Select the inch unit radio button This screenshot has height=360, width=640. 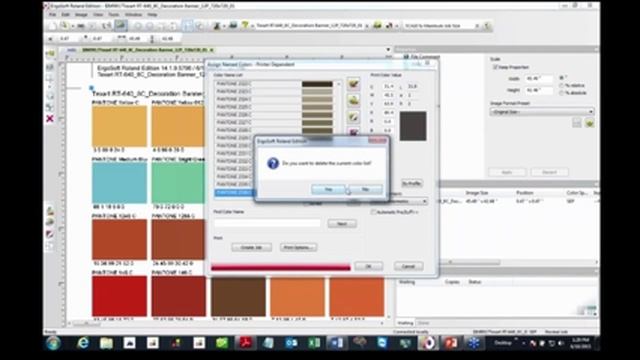561,78
